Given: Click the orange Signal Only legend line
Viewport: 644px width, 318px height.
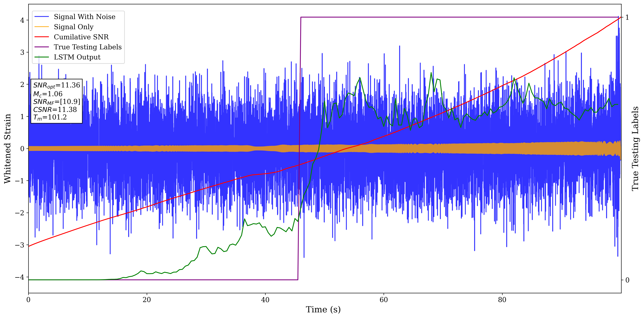Looking at the screenshot, I should coord(42,27).
